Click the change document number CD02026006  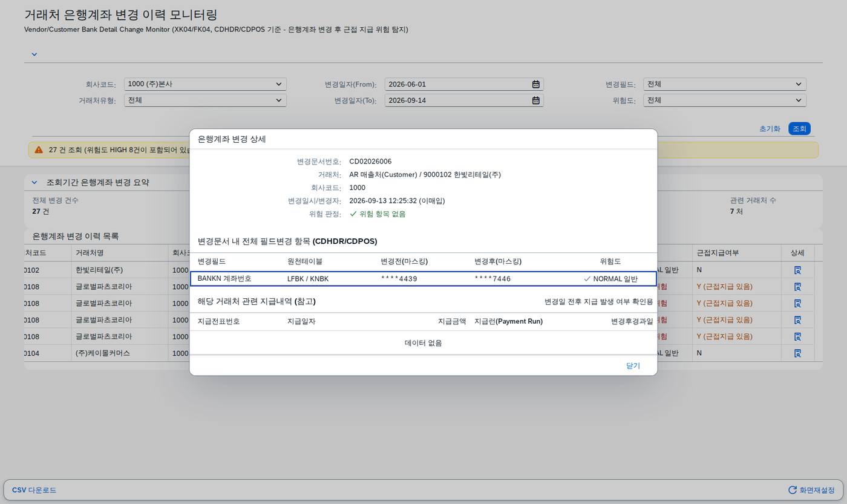pyautogui.click(x=370, y=162)
